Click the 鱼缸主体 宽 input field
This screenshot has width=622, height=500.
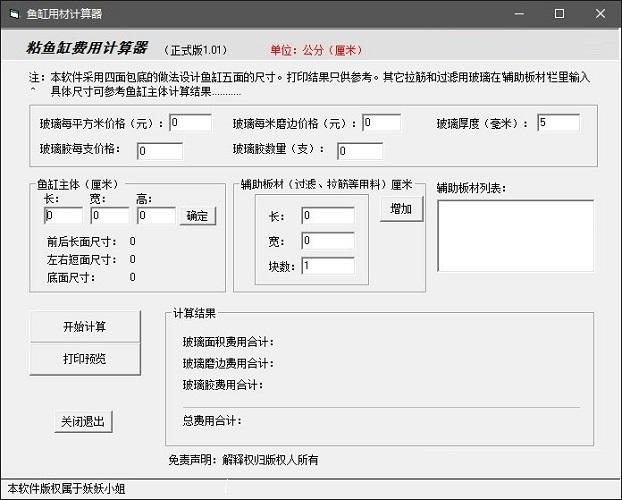(110, 215)
